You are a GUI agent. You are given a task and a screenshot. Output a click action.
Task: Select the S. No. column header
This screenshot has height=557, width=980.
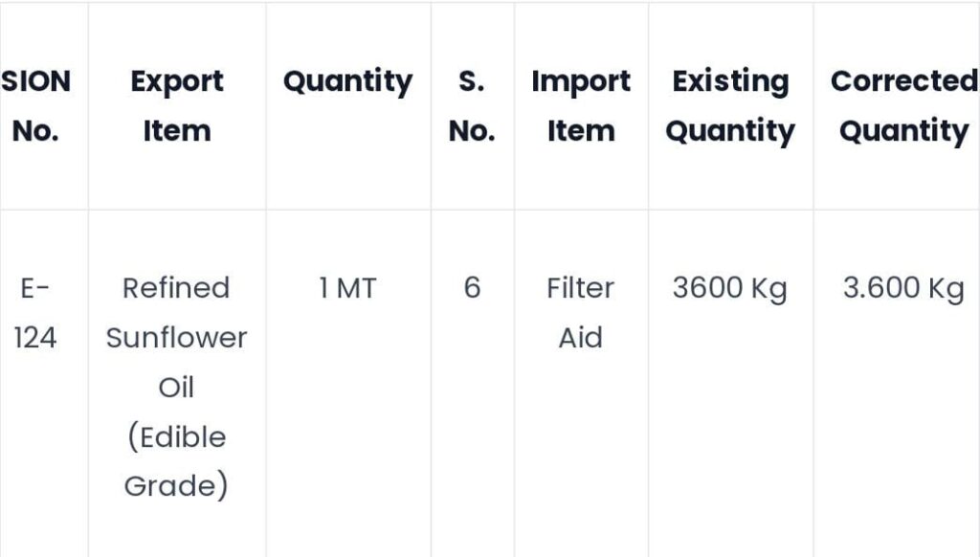(472, 105)
